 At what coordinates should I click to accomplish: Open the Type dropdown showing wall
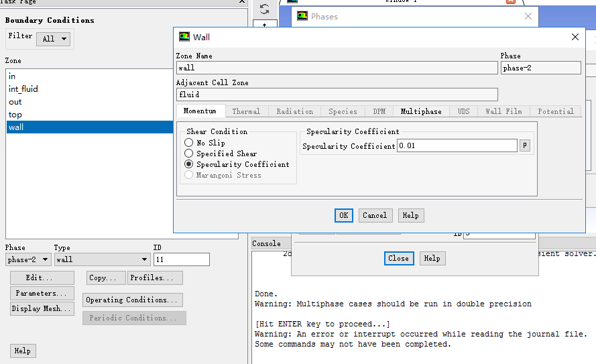pos(103,259)
